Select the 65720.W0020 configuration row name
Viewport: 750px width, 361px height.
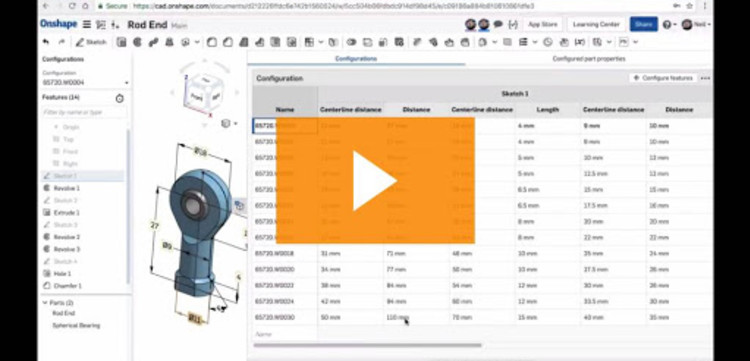click(275, 270)
